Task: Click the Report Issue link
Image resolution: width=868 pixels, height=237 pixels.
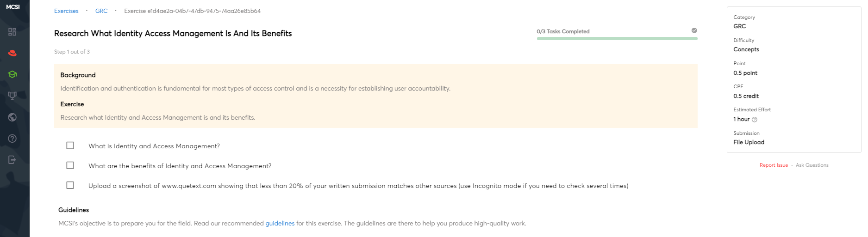Action: [x=774, y=165]
